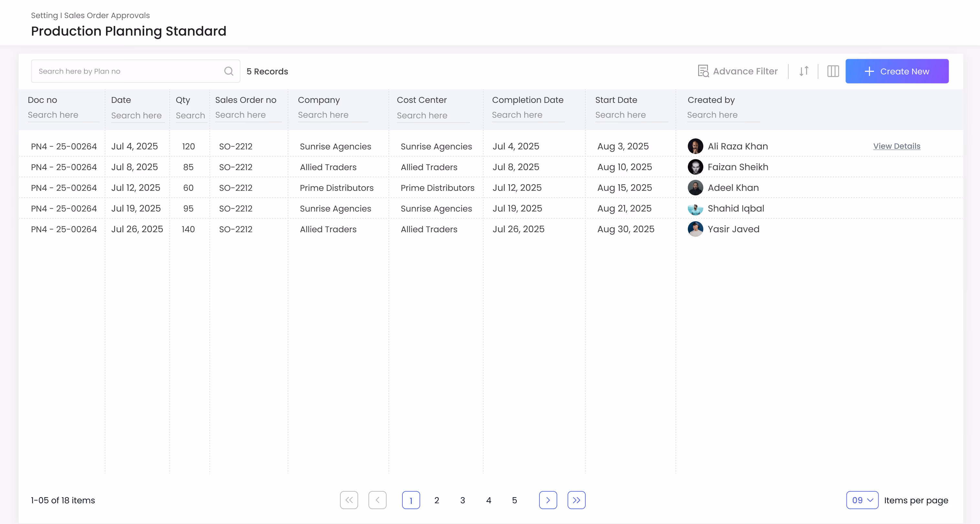Click the 5 Records count
Screen dimensions: 980x524
[x=267, y=71]
